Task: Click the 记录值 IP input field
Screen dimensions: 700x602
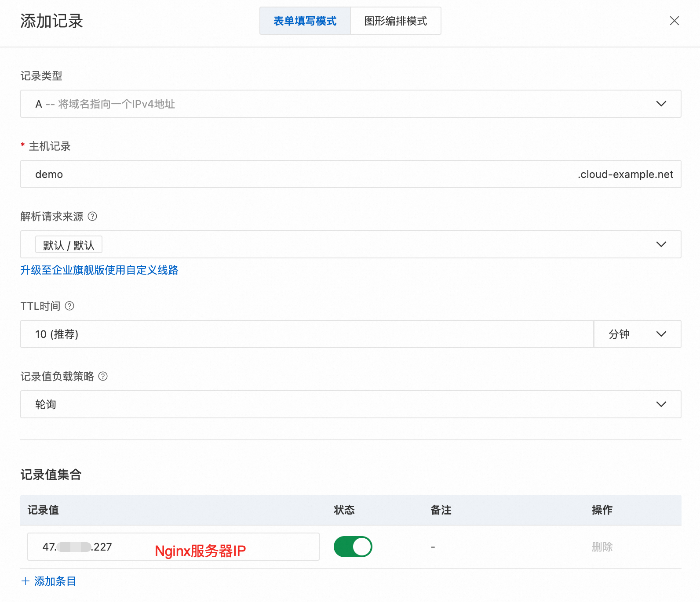Action: (173, 547)
